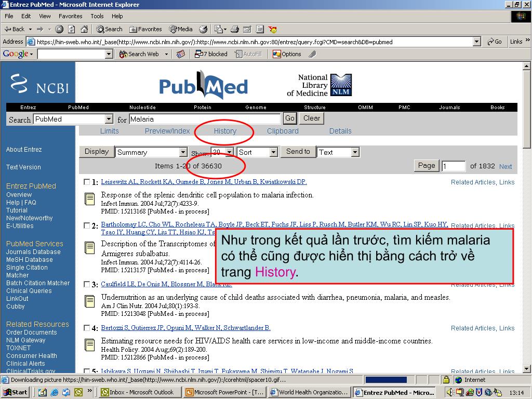Check the box for article 4
The image size is (532, 399).
click(87, 328)
